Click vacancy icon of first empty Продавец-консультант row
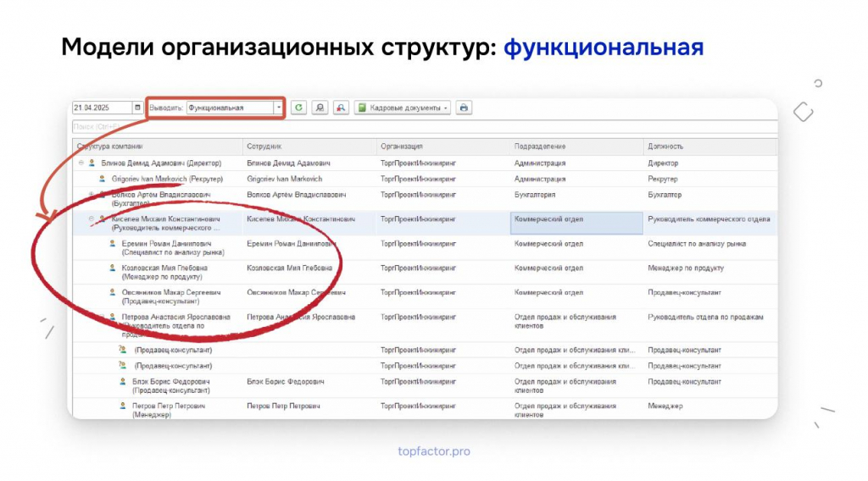This screenshot has height=481, width=868. coord(122,350)
